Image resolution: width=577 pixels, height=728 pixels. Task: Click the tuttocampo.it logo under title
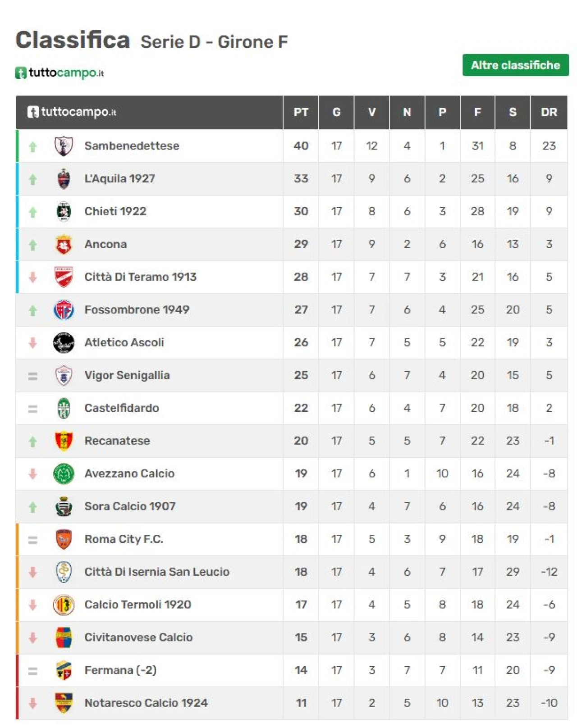(60, 73)
